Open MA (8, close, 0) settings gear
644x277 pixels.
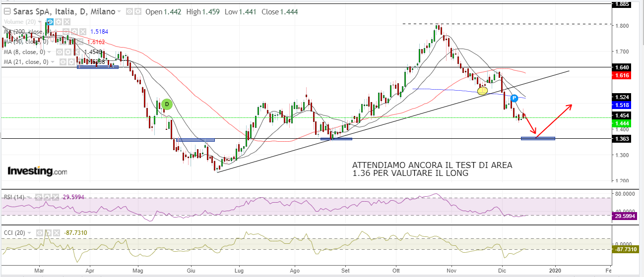point(68,52)
